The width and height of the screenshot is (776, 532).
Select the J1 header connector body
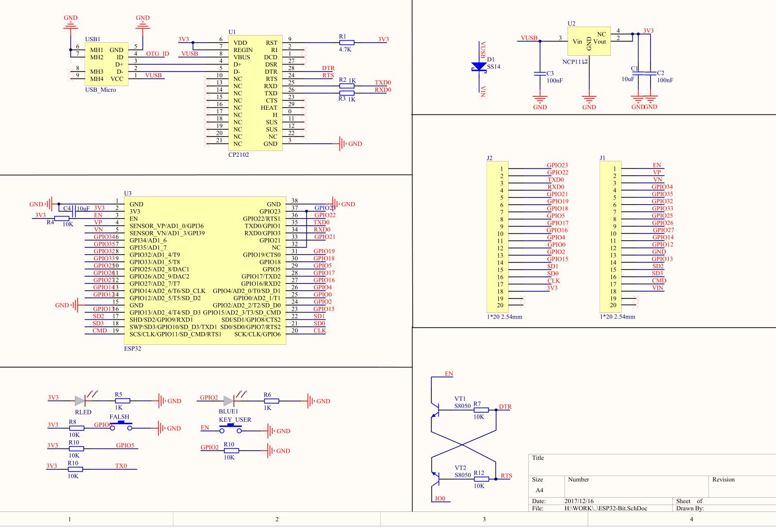[x=610, y=236]
